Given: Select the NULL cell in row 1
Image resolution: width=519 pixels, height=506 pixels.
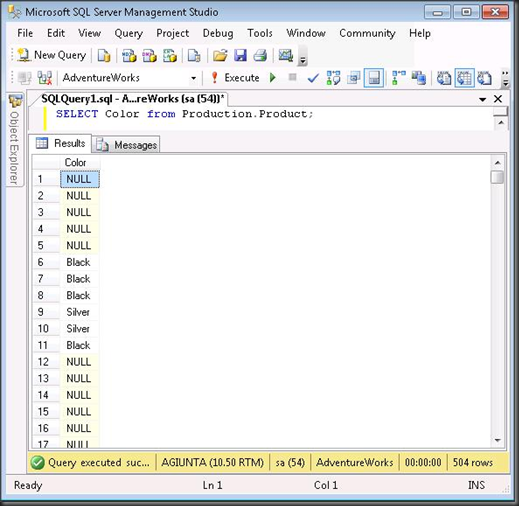Looking at the screenshot, I should 80,179.
